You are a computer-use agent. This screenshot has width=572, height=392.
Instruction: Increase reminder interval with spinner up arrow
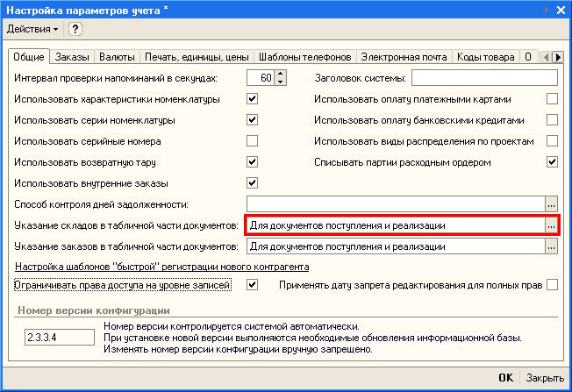(281, 74)
